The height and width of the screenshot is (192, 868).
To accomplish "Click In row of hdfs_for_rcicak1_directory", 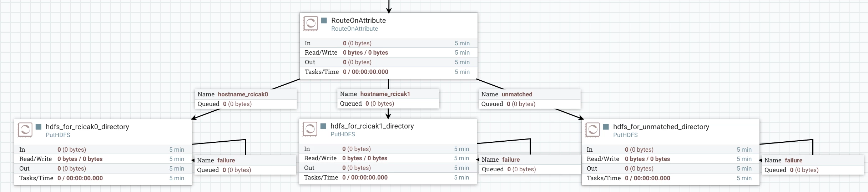I will point(388,149).
